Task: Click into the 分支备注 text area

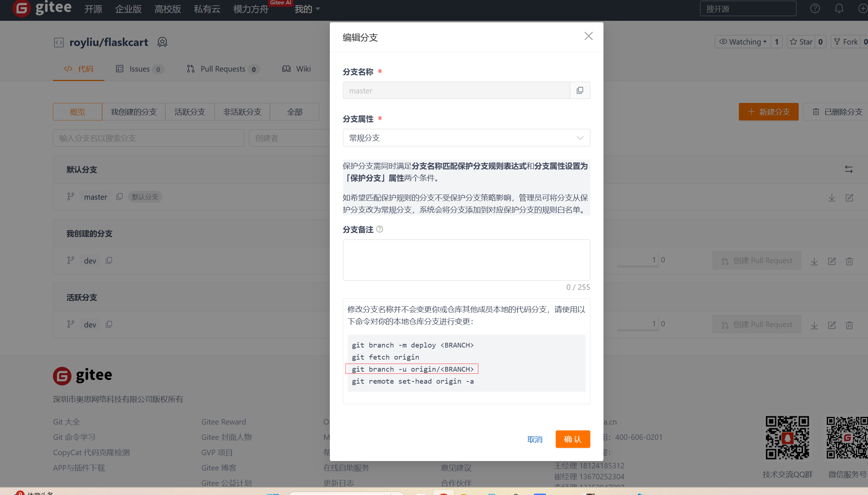Action: (466, 260)
